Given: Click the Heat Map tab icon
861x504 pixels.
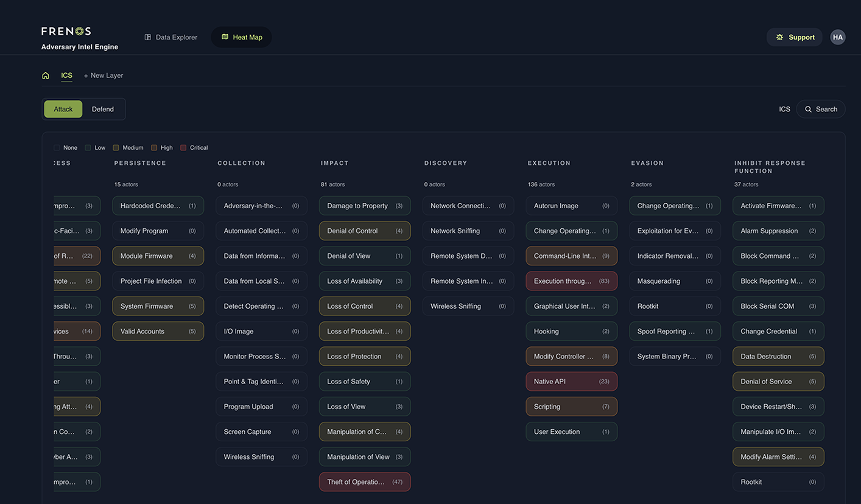Looking at the screenshot, I should pyautogui.click(x=225, y=37).
